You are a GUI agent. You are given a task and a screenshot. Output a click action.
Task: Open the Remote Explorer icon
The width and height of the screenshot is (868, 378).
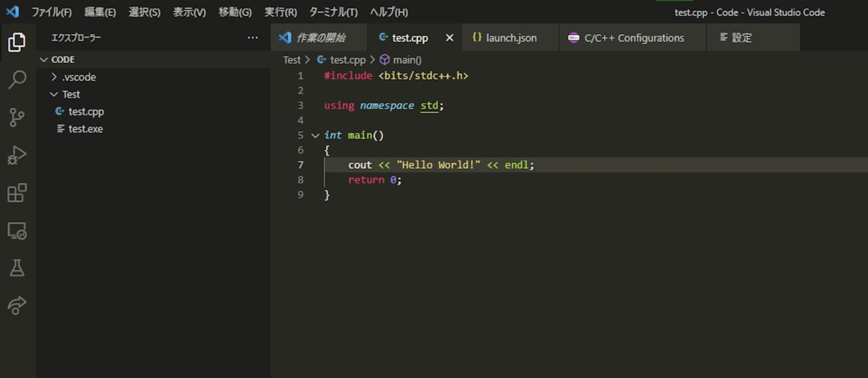coord(17,231)
